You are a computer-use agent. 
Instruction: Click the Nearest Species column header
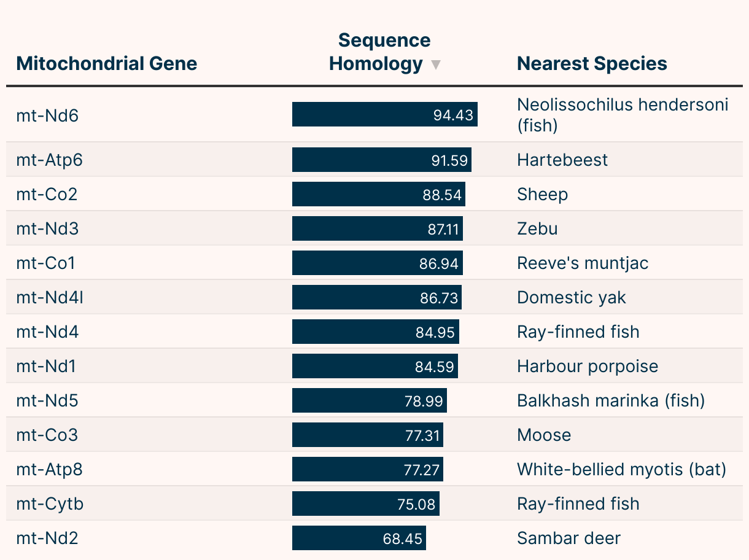click(x=592, y=63)
